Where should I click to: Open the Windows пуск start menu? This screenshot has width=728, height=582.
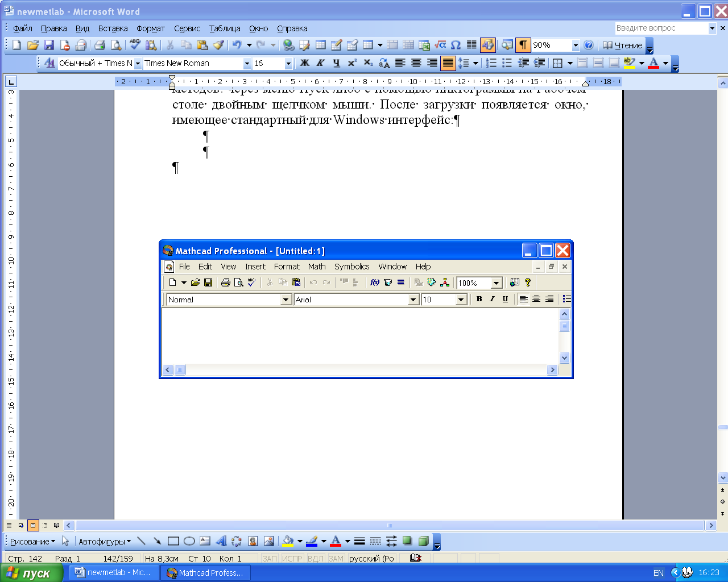coord(31,573)
